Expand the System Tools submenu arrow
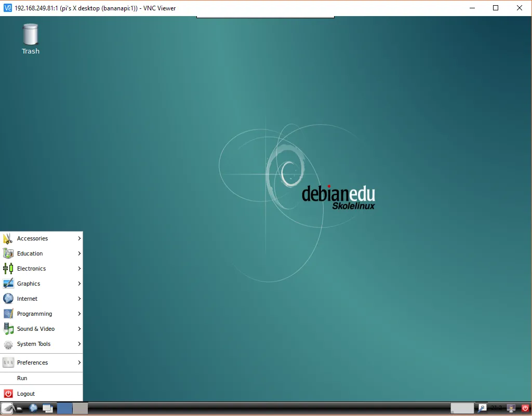This screenshot has height=416, width=532. tap(79, 344)
